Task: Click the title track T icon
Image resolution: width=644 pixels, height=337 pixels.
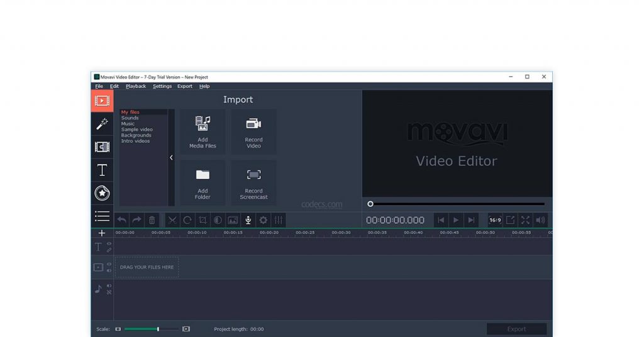Action: 98,246
